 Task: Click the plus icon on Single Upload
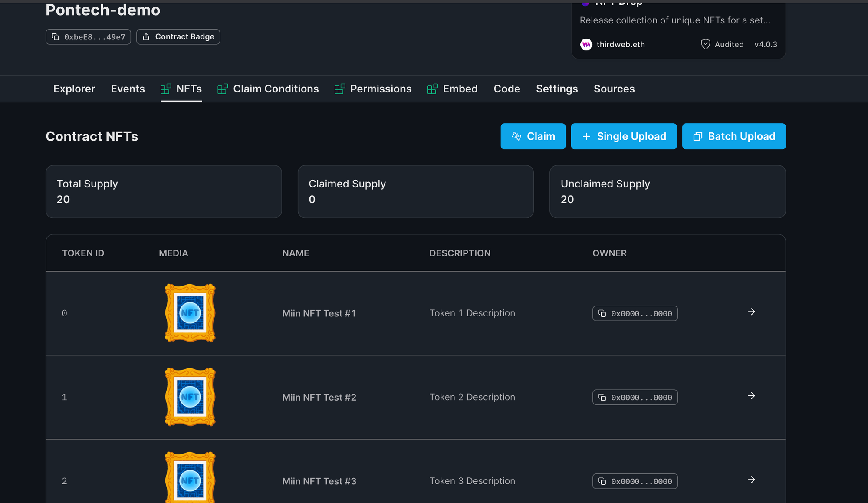tap(586, 136)
